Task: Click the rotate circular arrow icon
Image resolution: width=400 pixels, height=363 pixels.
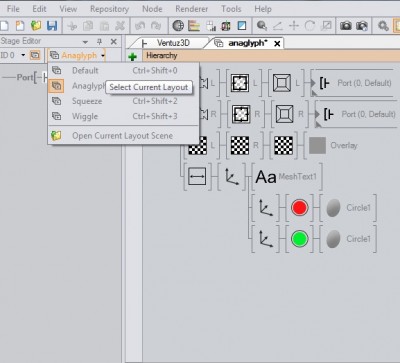Action: tap(310, 26)
